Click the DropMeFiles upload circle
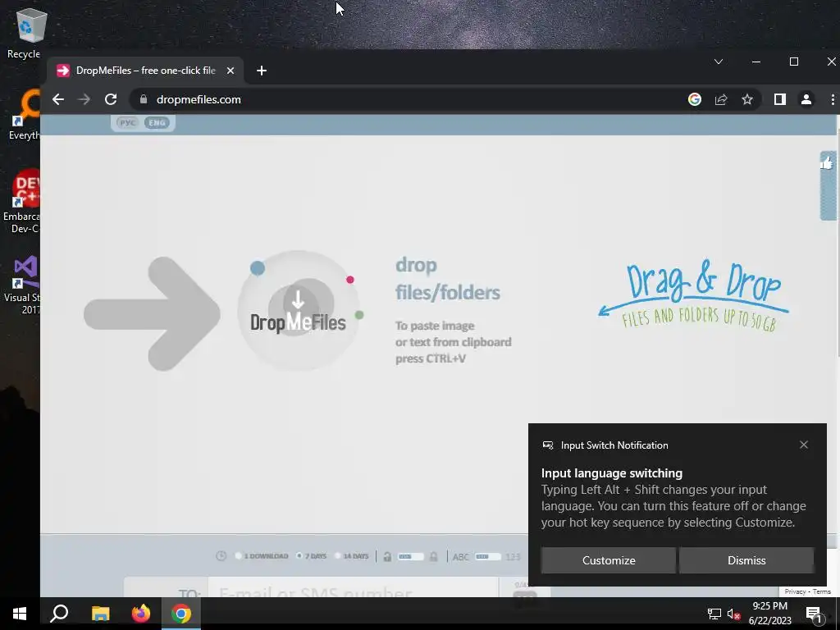840x630 pixels. 299,311
